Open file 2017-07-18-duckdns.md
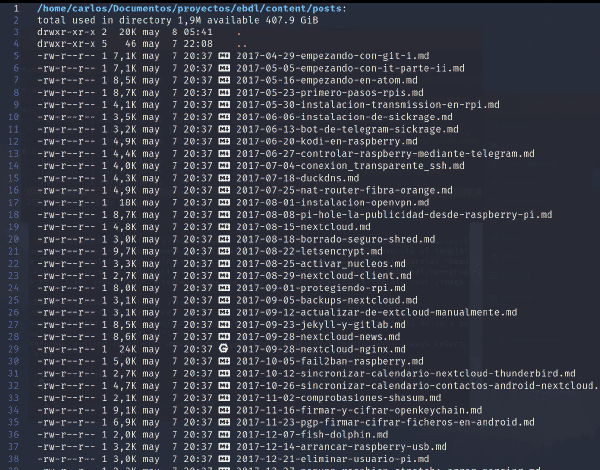This screenshot has width=600, height=470. point(298,178)
